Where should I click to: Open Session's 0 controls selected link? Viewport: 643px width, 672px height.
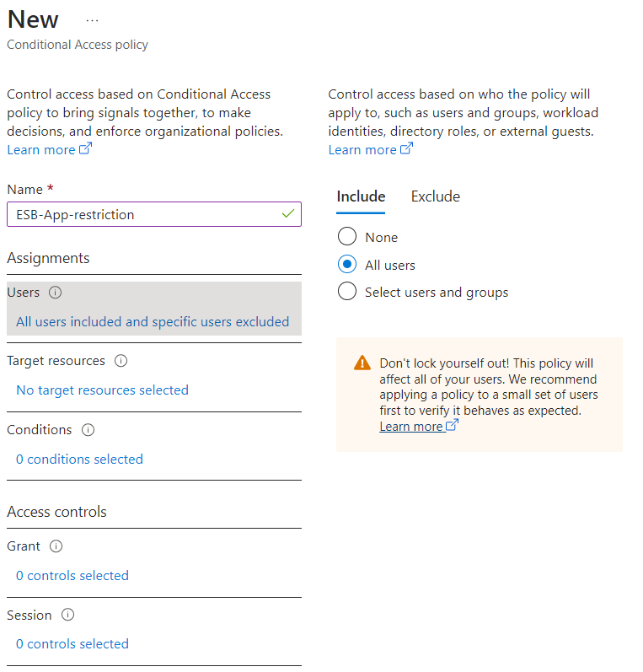tap(72, 643)
